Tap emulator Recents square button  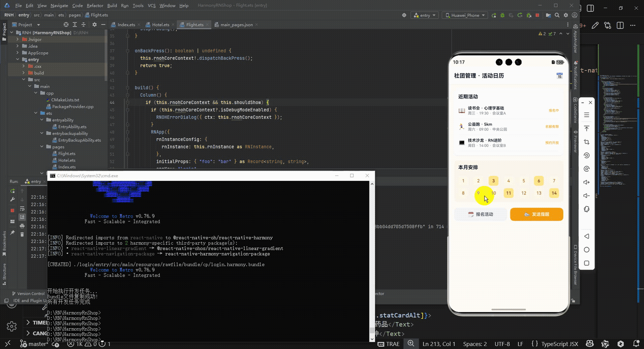click(x=586, y=263)
